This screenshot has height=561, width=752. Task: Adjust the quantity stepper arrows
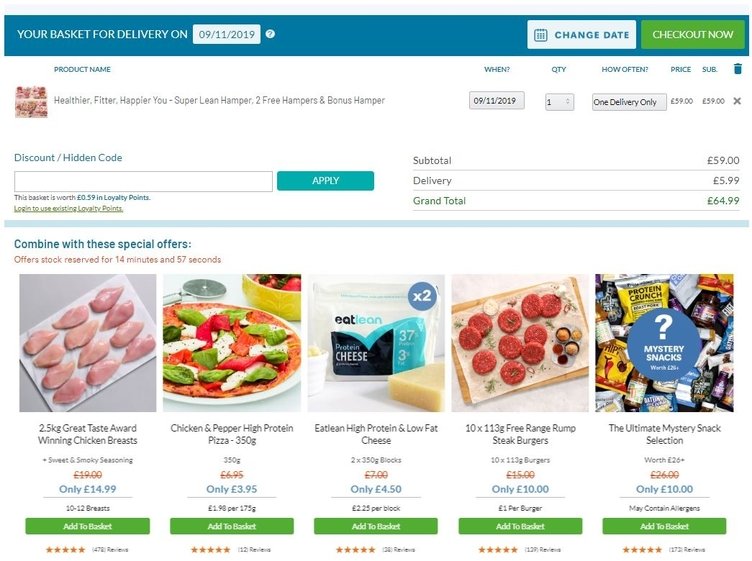(568, 101)
